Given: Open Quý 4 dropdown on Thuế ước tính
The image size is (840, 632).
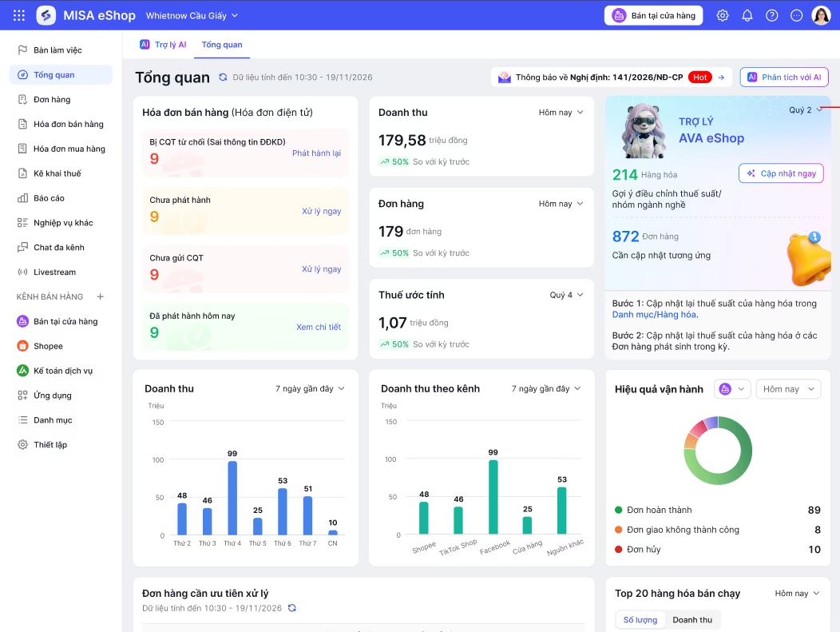Looking at the screenshot, I should tap(566, 295).
